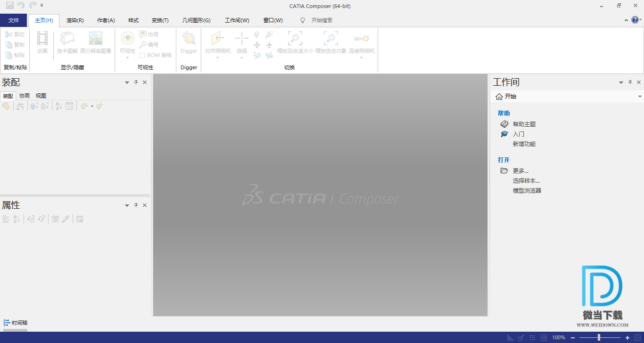Activate the Digger tool icon
This screenshot has width=644, height=343.
point(189,38)
